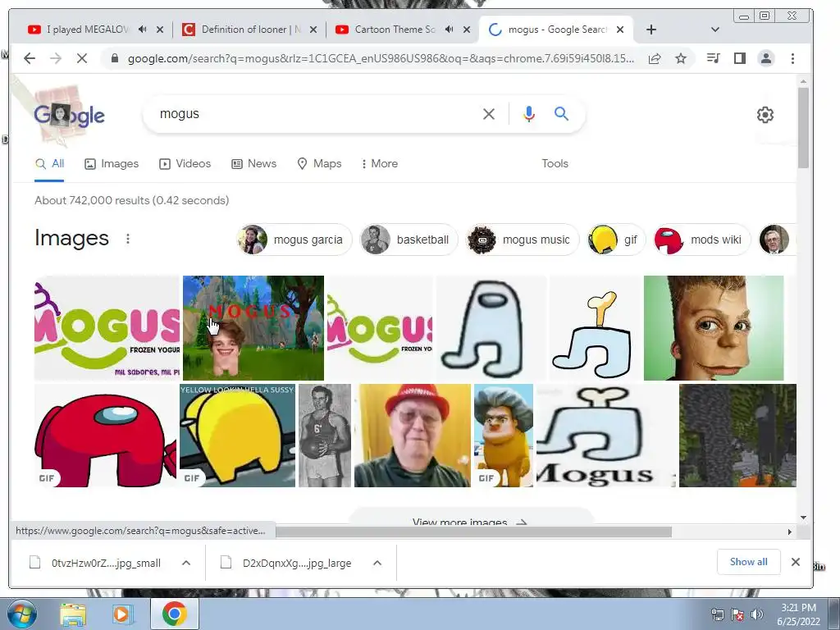The image size is (840, 630).
Task: Open the Mogus captioned crewmate image
Action: tap(606, 436)
